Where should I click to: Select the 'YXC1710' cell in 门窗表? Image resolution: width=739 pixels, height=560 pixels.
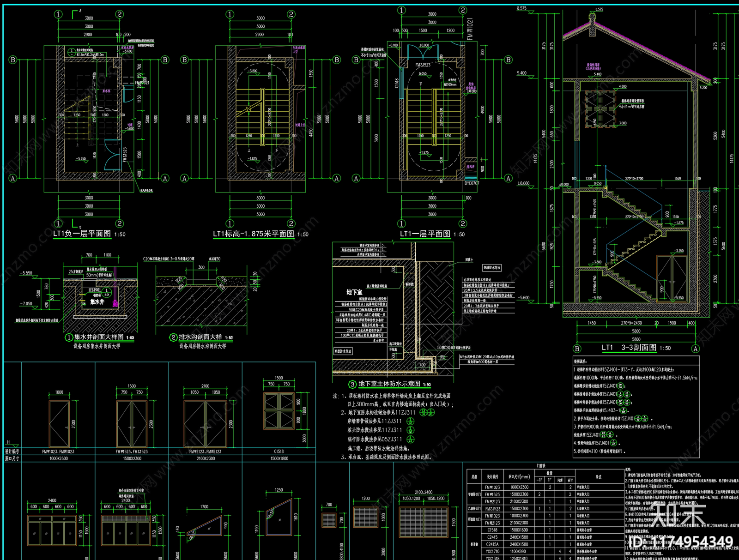[x=492, y=551]
